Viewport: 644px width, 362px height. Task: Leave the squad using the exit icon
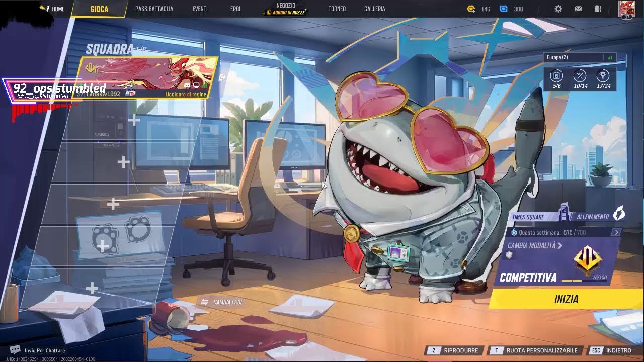click(223, 77)
